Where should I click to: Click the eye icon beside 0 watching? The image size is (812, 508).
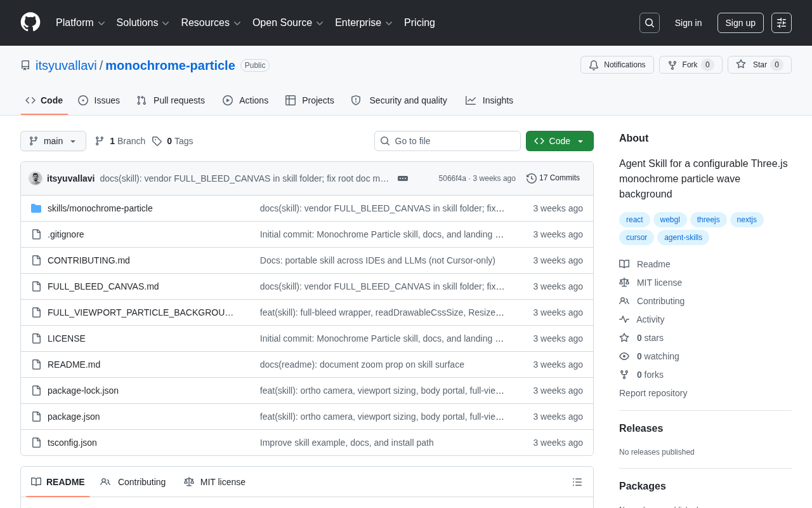pyautogui.click(x=624, y=356)
